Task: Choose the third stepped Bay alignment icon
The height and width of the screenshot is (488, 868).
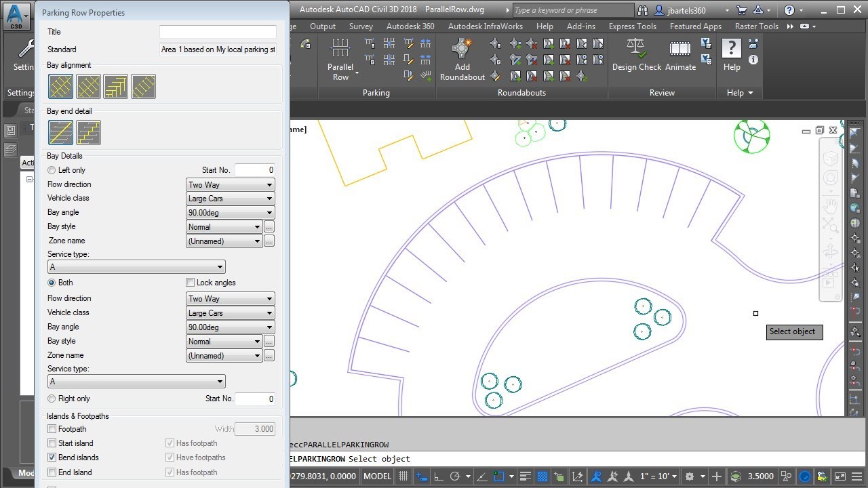Action: 116,87
